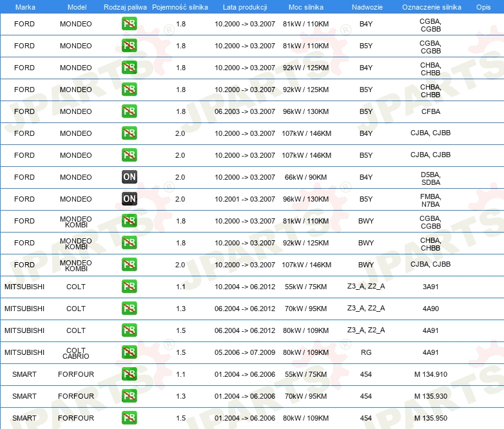Click the PB fuel icon in the Colt Cabrio row
This screenshot has height=429, width=504.
click(x=130, y=352)
